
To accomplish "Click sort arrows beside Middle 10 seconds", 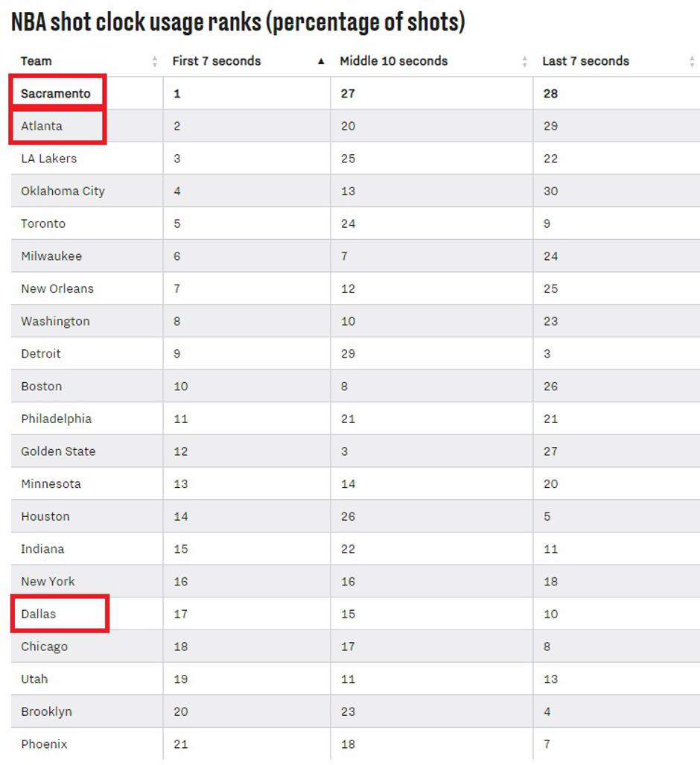I will (524, 62).
